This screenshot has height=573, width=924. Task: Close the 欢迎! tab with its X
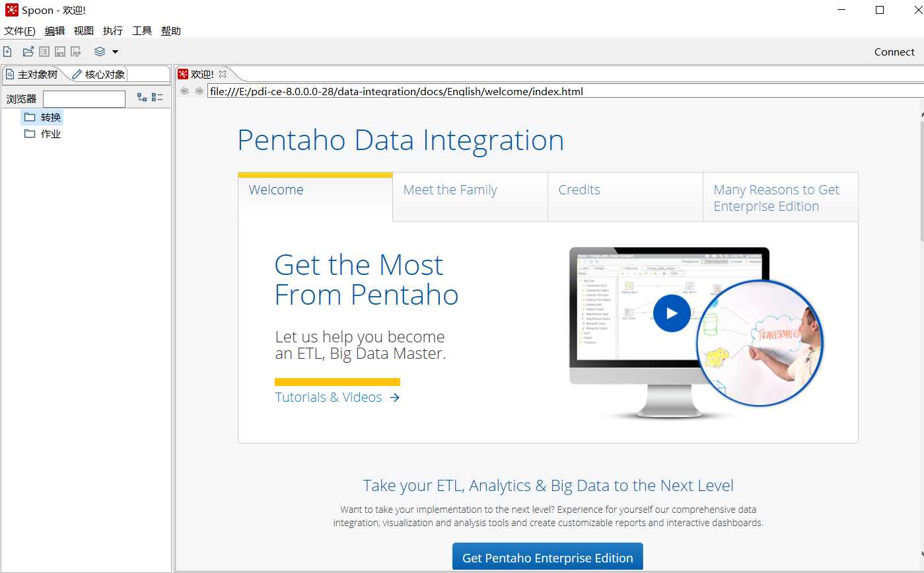click(x=223, y=74)
